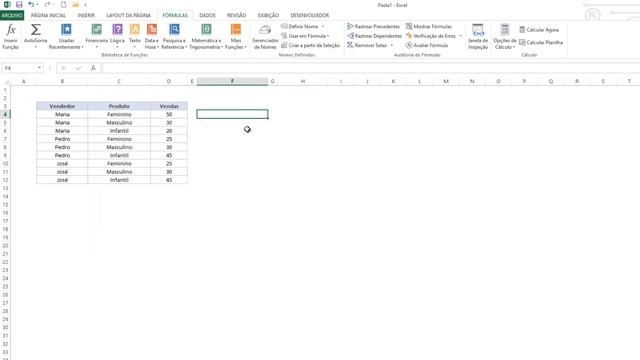Switch to INSERIR tab
640x360 pixels.
tap(86, 15)
